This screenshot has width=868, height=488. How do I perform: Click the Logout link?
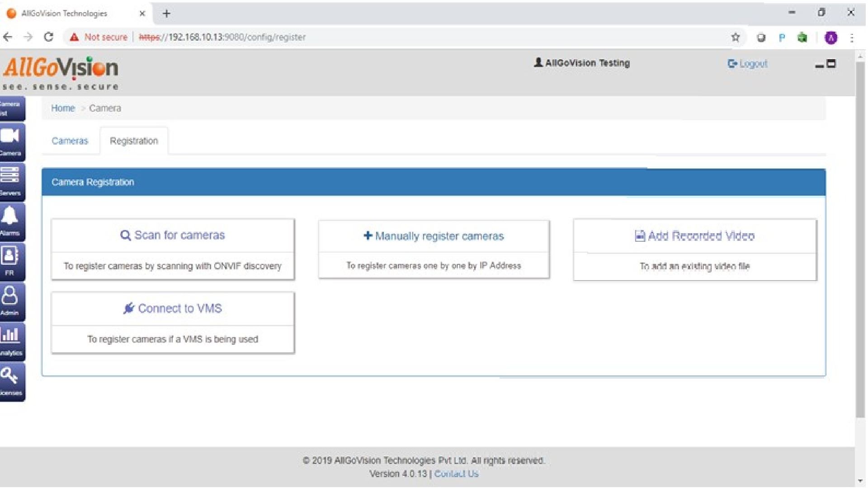click(x=748, y=64)
